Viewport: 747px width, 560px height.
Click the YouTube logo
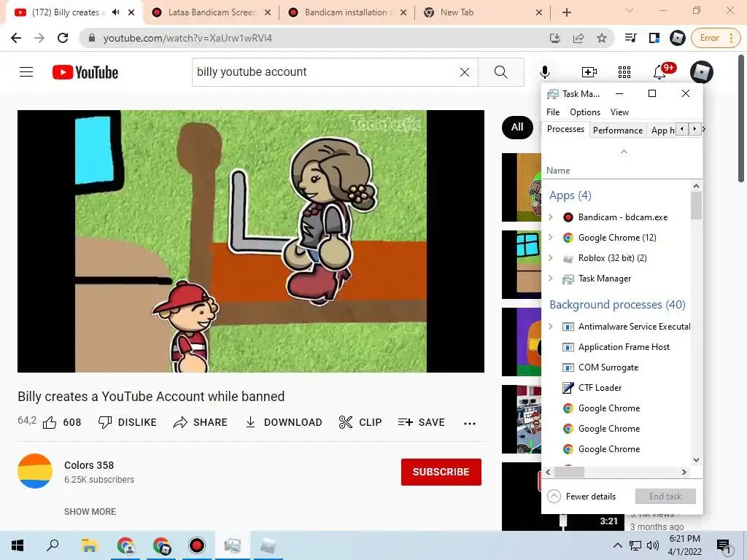pyautogui.click(x=85, y=72)
